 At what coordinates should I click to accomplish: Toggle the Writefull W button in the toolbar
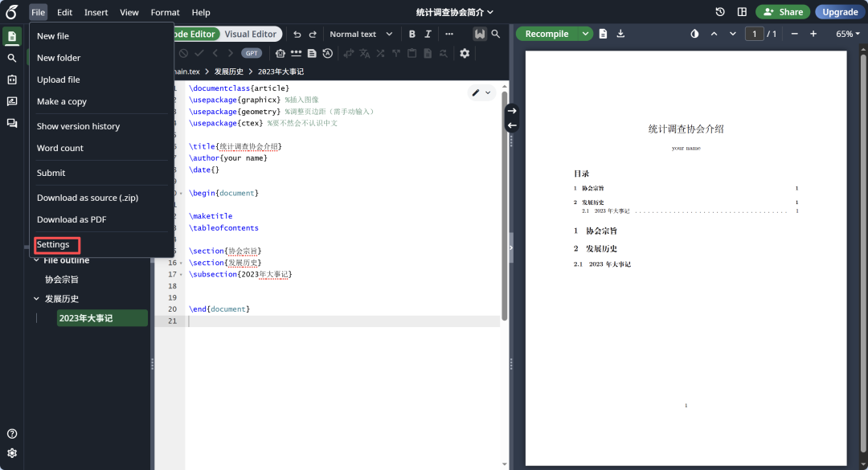click(480, 34)
